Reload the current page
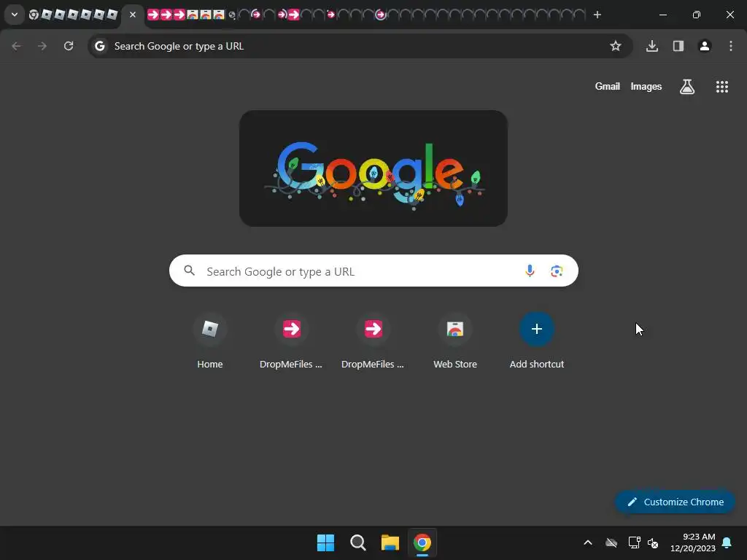The width and height of the screenshot is (747, 560). point(69,46)
